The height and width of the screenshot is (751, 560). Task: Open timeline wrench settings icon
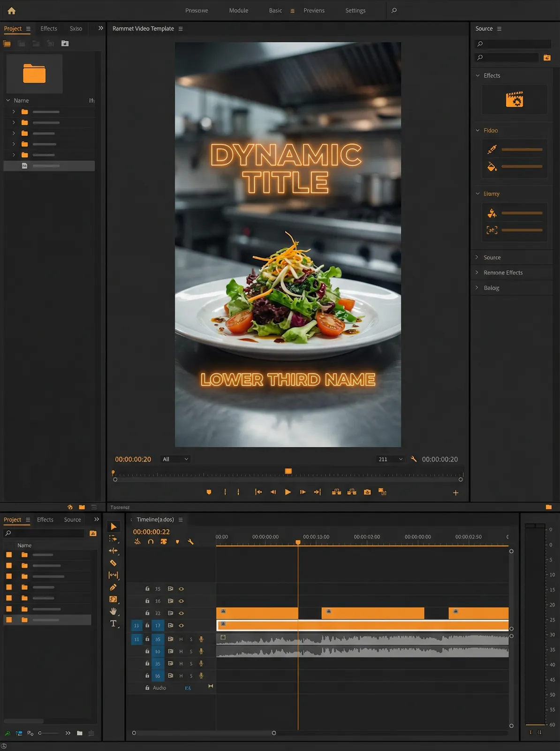(190, 542)
